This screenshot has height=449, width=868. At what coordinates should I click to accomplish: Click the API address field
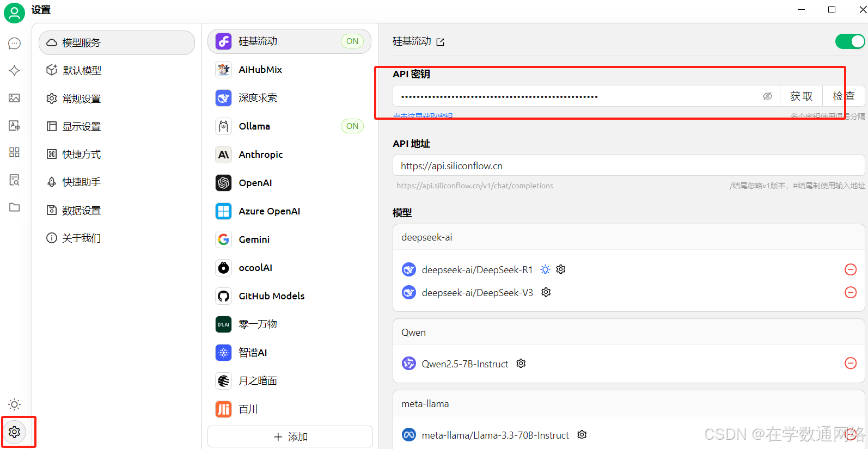coord(629,165)
